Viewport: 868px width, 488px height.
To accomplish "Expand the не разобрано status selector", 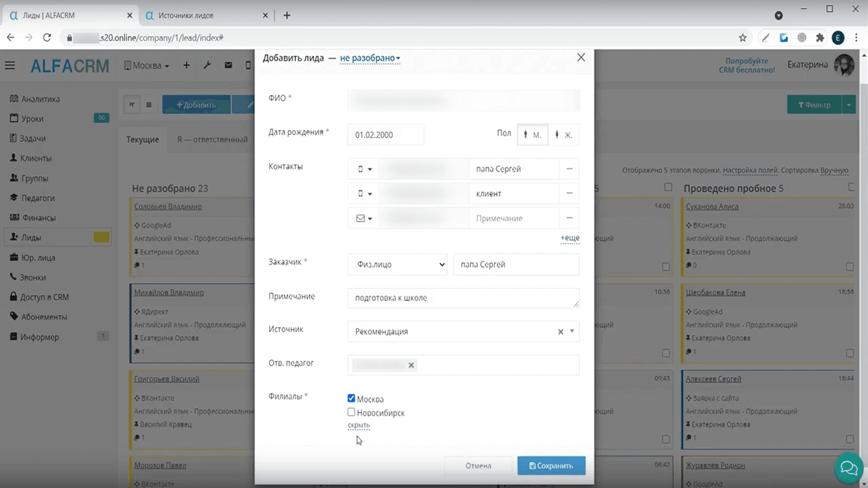I will [369, 58].
